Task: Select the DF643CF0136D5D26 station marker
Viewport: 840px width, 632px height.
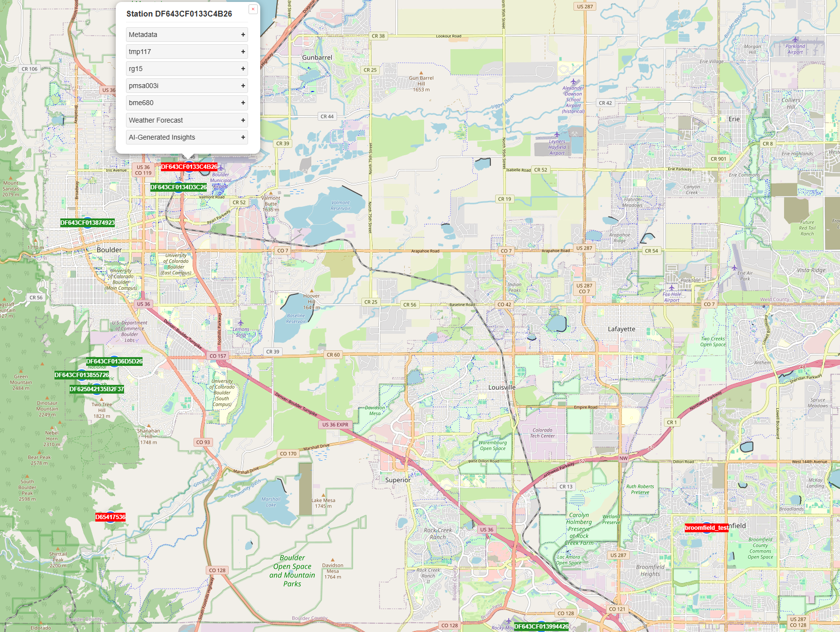Action: pyautogui.click(x=114, y=361)
